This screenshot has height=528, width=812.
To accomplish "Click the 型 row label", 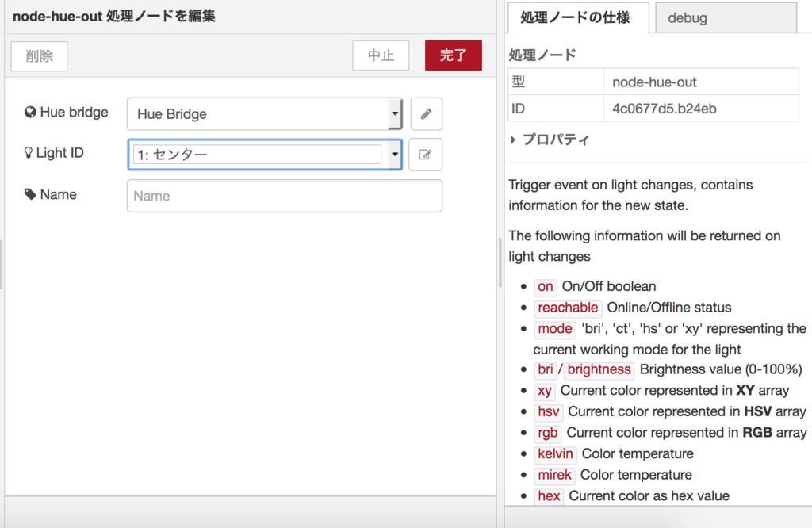I will pyautogui.click(x=519, y=82).
